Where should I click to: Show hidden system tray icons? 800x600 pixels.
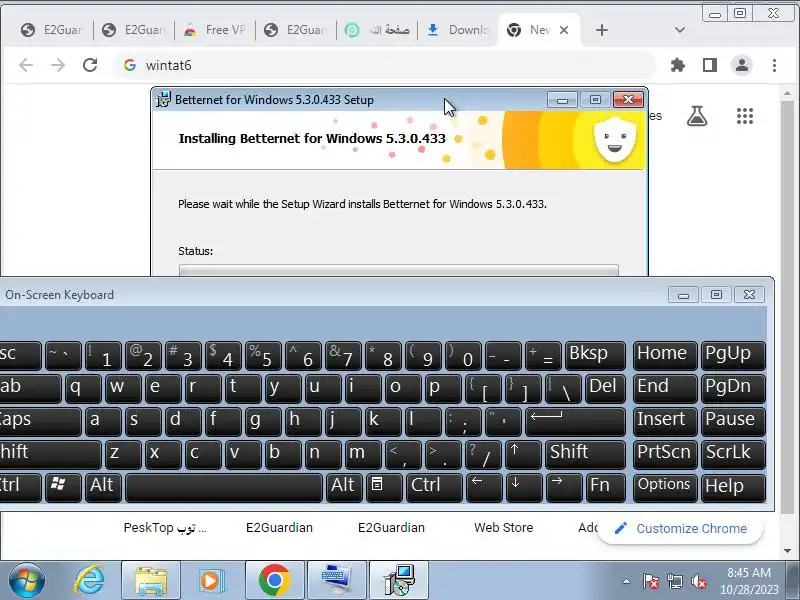pyautogui.click(x=626, y=581)
